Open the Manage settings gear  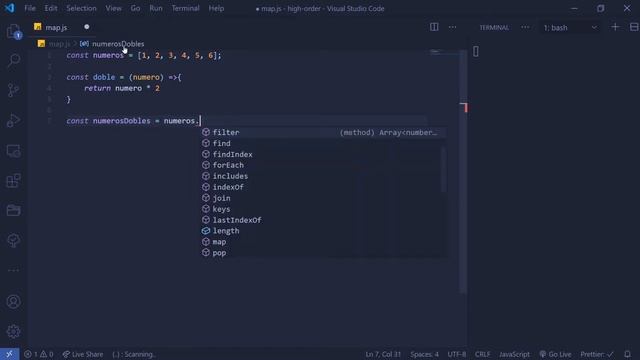[13, 331]
